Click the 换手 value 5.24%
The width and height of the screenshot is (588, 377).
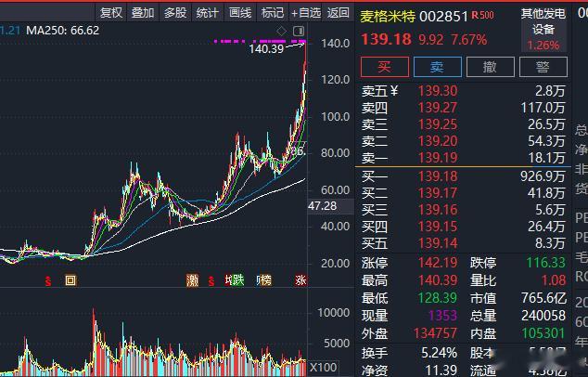[439, 353]
